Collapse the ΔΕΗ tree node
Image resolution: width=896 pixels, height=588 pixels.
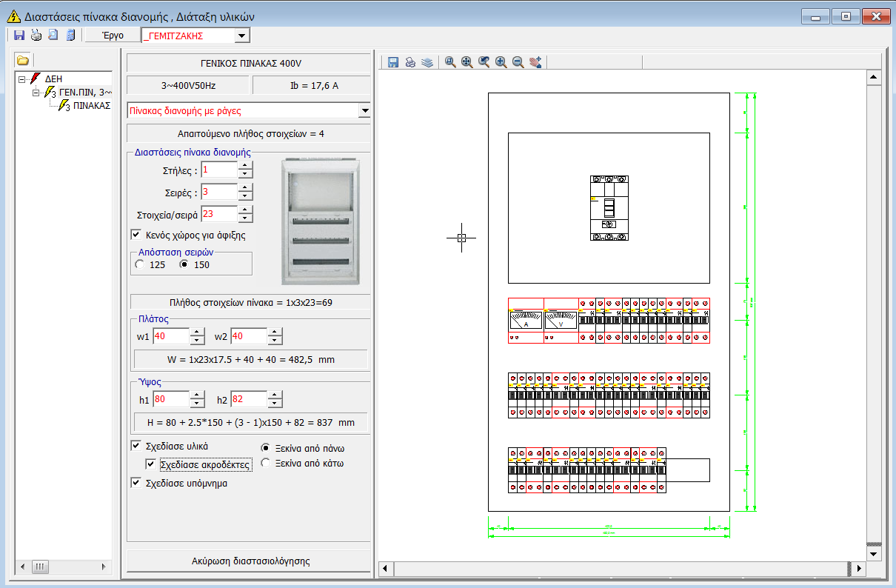[x=21, y=78]
